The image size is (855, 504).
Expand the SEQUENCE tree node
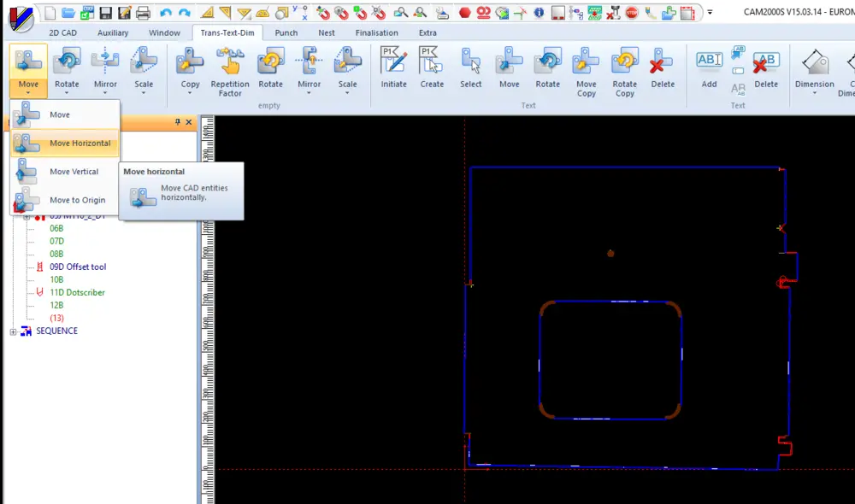[x=13, y=331]
